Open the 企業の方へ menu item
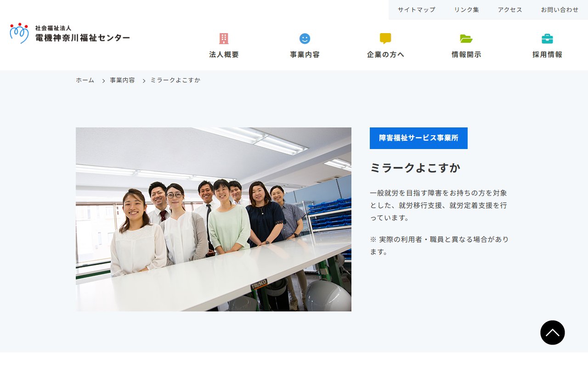The height and width of the screenshot is (368, 588). click(x=385, y=54)
